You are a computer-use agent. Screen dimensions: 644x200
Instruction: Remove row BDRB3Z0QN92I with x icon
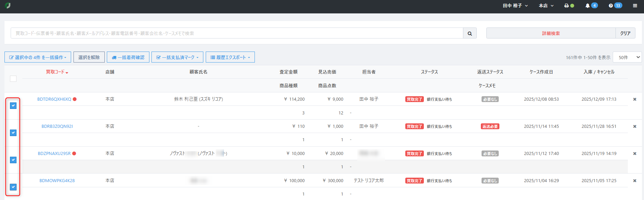pyautogui.click(x=635, y=126)
